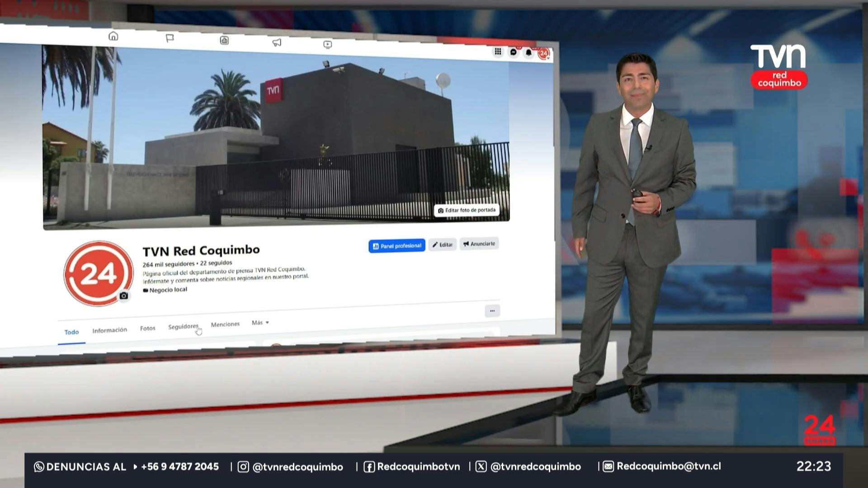Click the X handle @tvnredcoquimbo

point(536,467)
